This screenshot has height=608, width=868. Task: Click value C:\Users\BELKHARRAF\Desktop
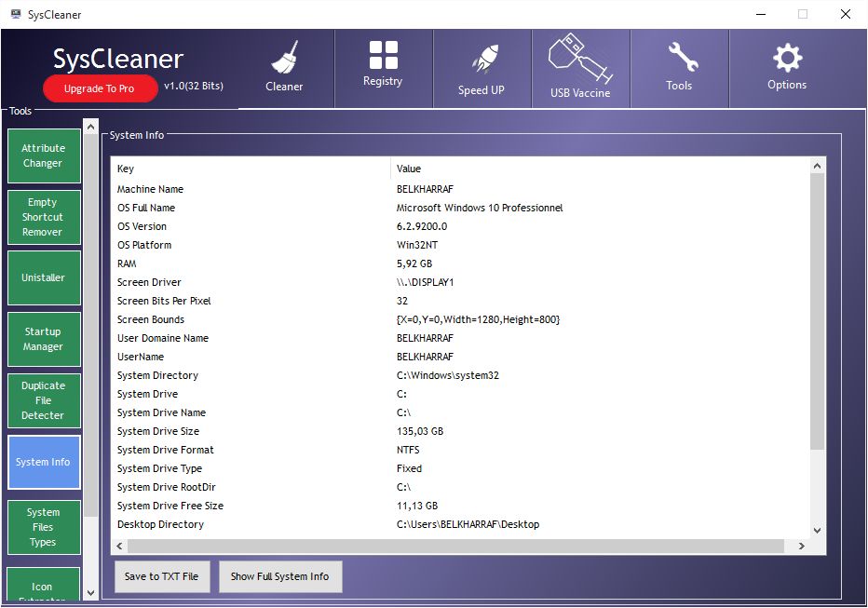click(468, 524)
